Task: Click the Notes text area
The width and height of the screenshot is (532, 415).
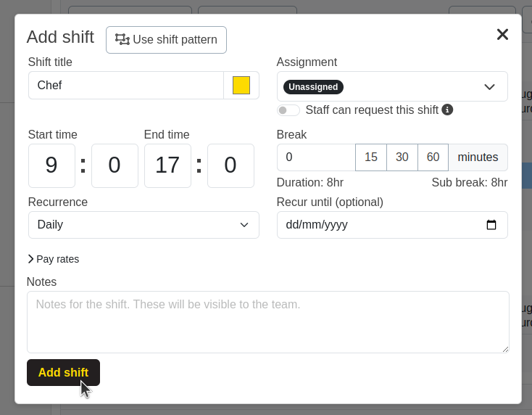Action: tap(267, 322)
